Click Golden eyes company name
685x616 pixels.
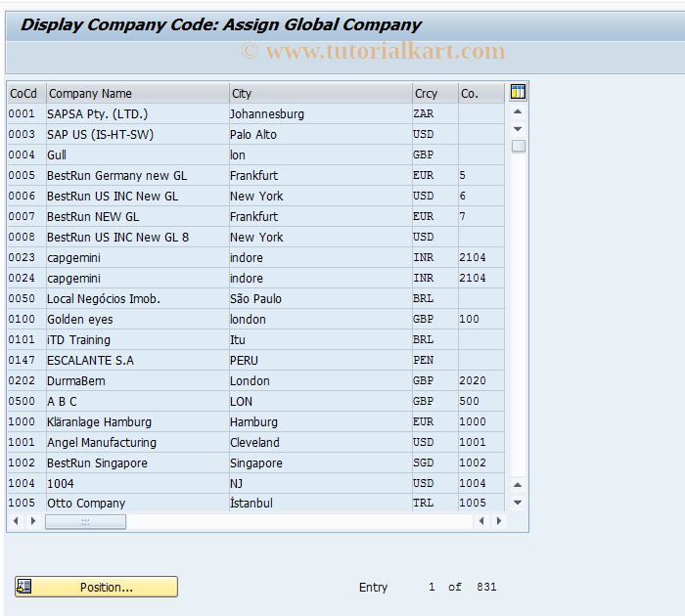[x=138, y=319]
